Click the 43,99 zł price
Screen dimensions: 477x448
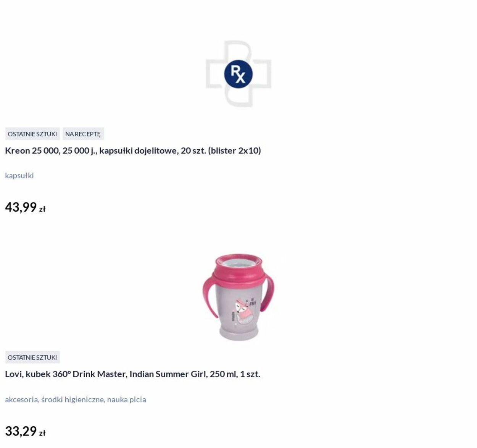(25, 207)
